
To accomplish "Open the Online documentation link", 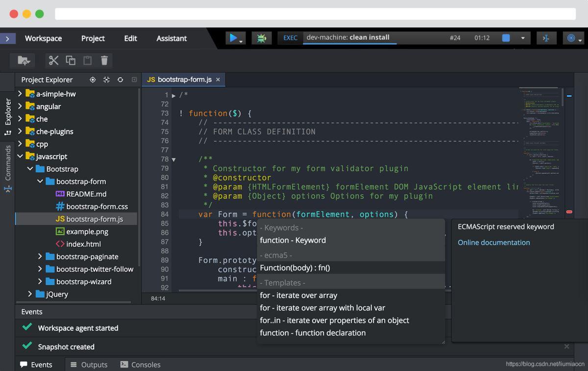I will click(493, 242).
